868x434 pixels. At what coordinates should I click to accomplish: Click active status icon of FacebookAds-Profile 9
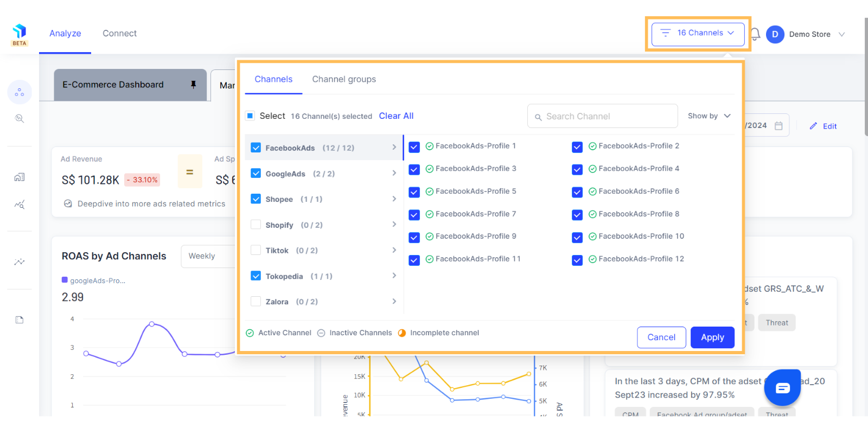(x=430, y=236)
